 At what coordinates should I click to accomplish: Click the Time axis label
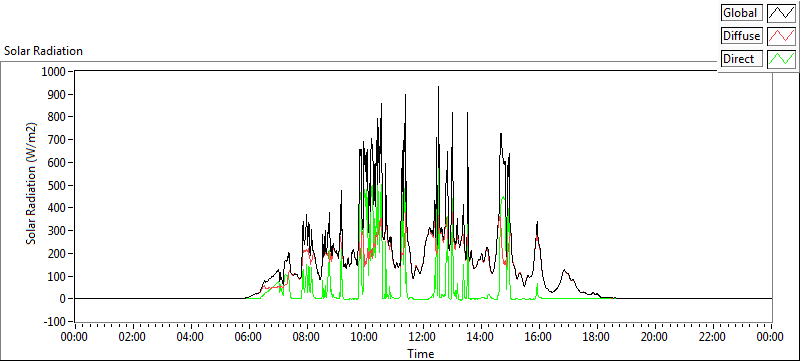pos(421,353)
